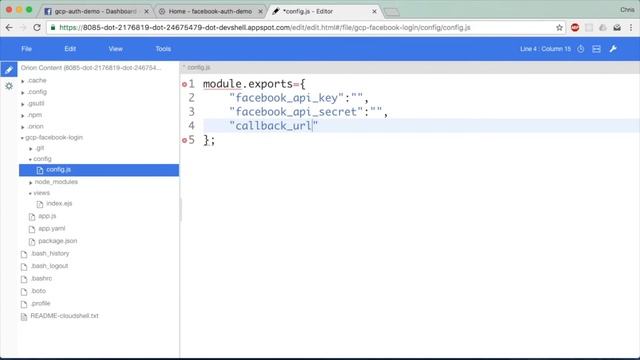The width and height of the screenshot is (640, 360).
Task: Click the Line 4 : Column 15 indicator
Action: [x=545, y=49]
